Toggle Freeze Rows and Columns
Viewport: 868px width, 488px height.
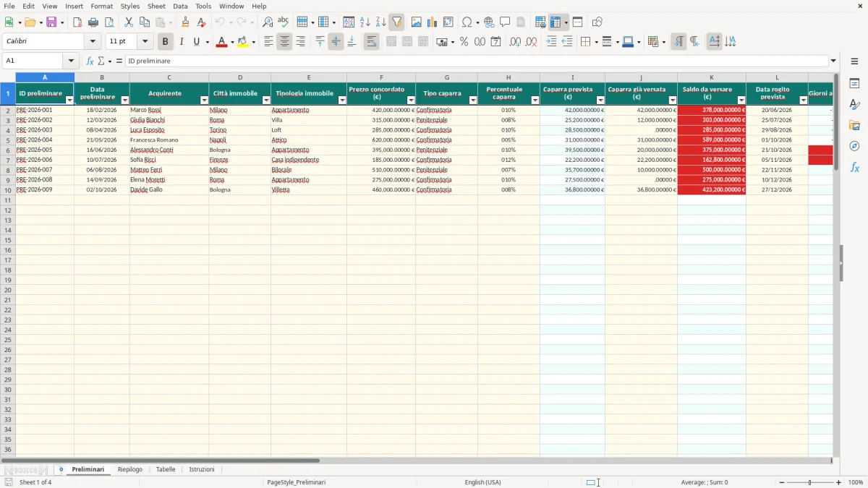pyautogui.click(x=556, y=22)
